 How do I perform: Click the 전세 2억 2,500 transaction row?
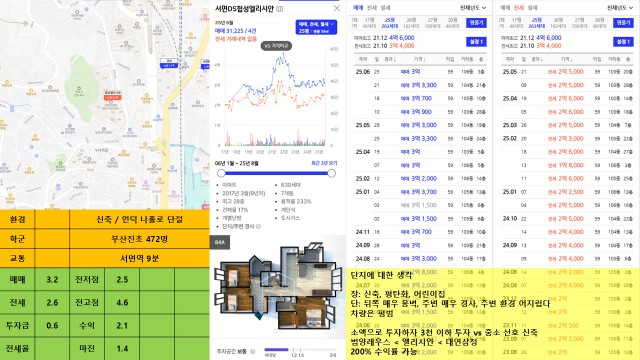click(567, 192)
